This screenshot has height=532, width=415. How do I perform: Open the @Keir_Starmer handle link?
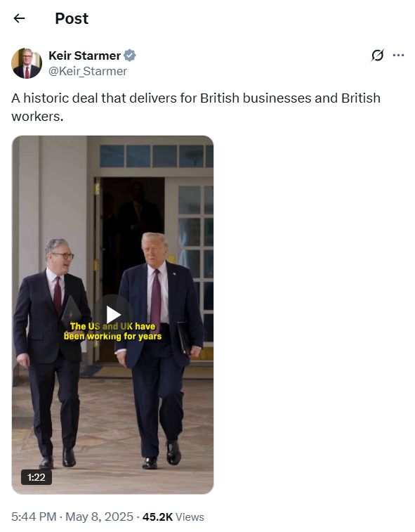pyautogui.click(x=88, y=71)
